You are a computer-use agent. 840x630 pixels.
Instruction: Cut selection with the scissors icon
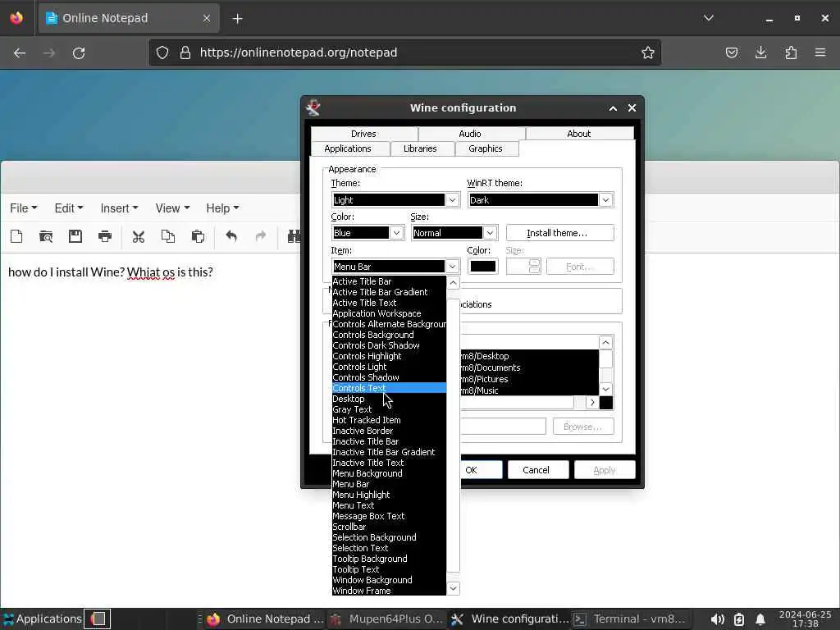click(138, 236)
